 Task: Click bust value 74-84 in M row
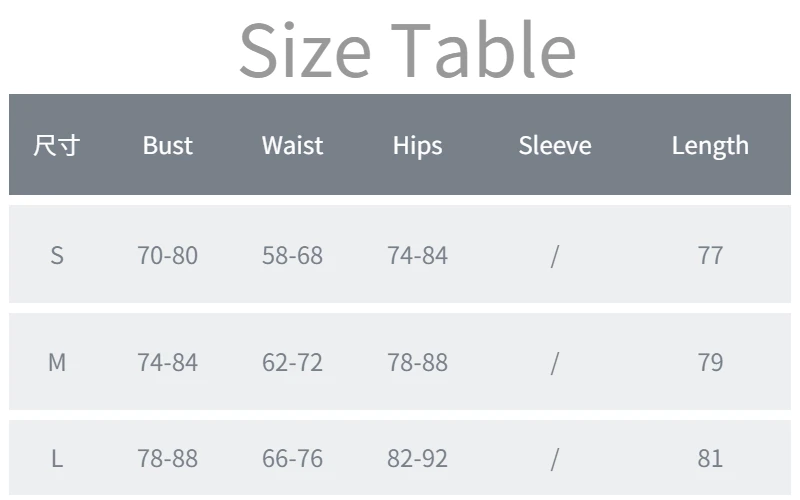[167, 362]
